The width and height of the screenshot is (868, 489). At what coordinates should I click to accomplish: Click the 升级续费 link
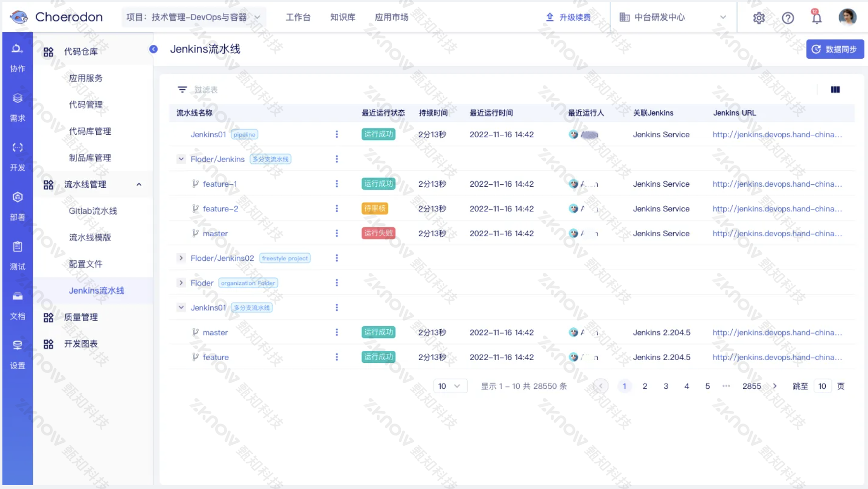click(x=568, y=17)
